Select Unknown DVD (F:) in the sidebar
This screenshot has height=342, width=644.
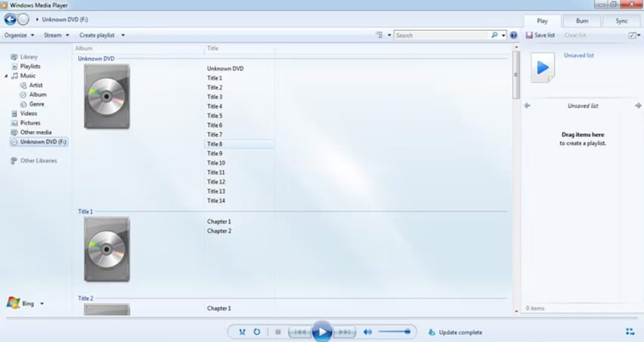point(39,142)
